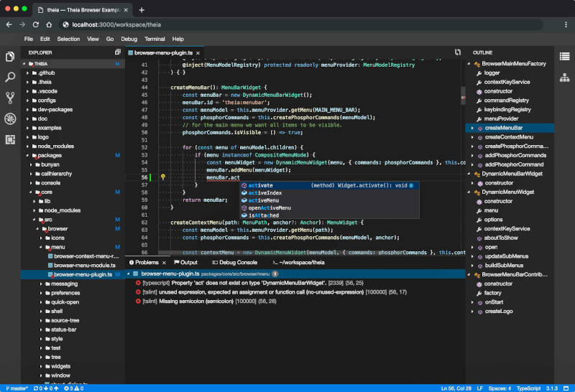The height and width of the screenshot is (392, 575).
Task: Click browser home button
Action: click(x=49, y=24)
